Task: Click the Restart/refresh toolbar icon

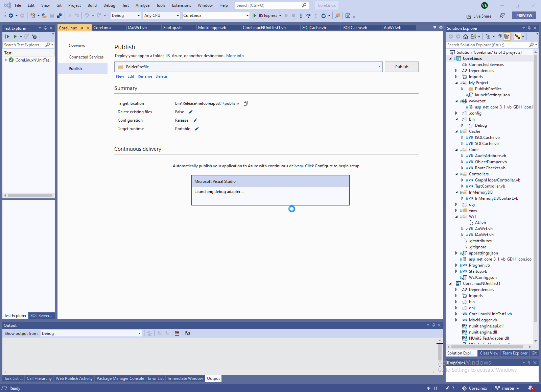Action: pyautogui.click(x=324, y=16)
